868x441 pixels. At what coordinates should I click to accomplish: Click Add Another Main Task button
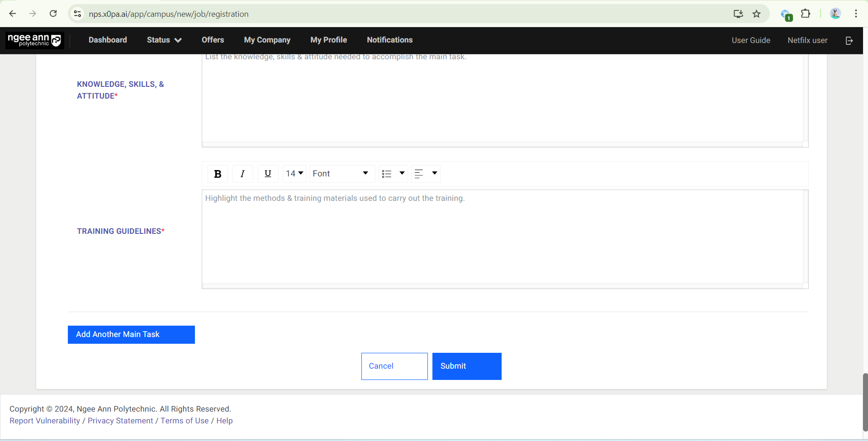pyautogui.click(x=131, y=335)
